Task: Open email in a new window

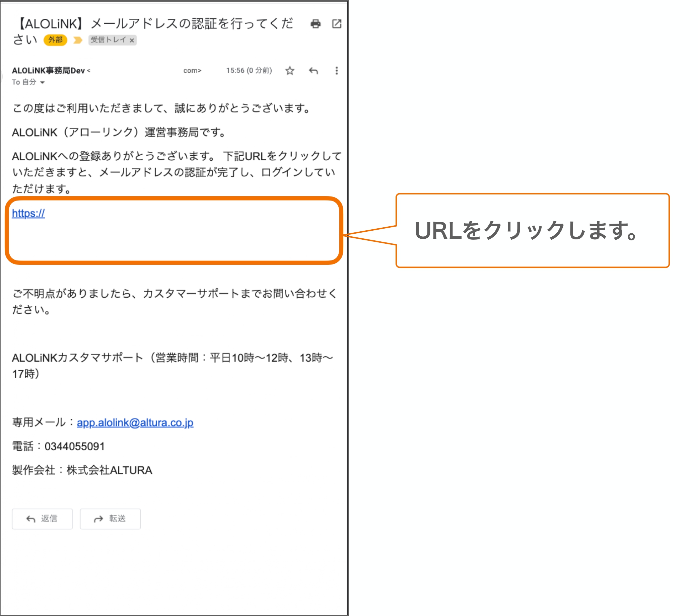Action: 337,24
